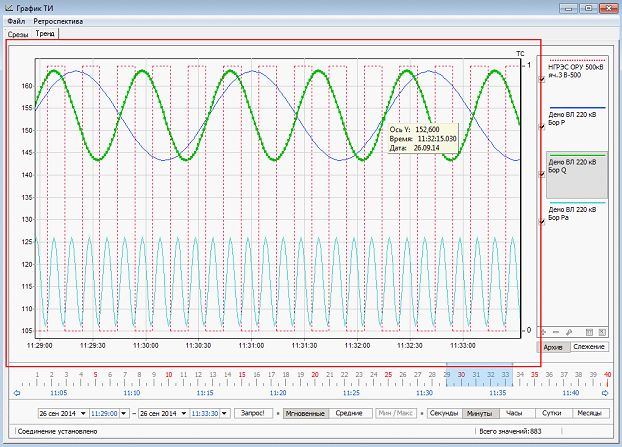The image size is (622, 447).
Task: Click the remove series minus icon
Action: (558, 331)
